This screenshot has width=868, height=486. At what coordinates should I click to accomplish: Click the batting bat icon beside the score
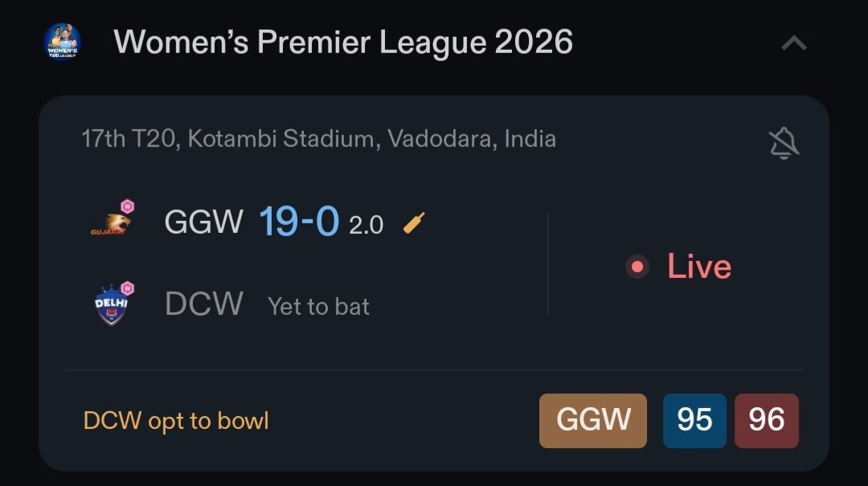(x=414, y=223)
